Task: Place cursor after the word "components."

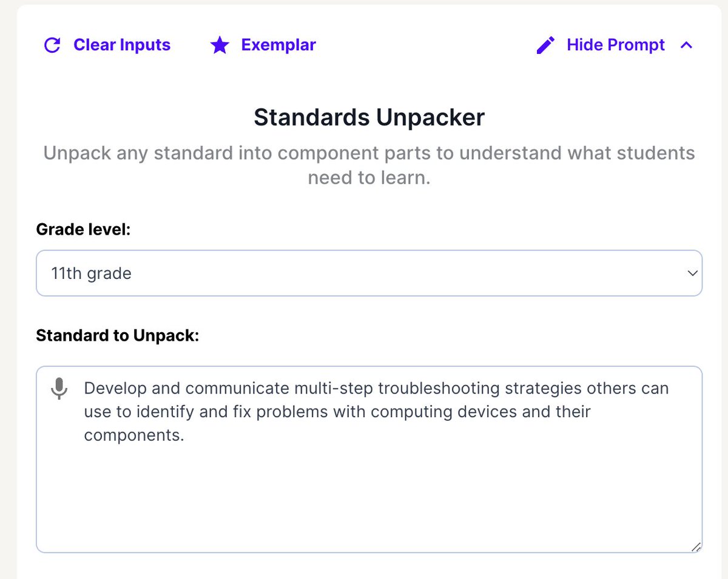Action: [184, 435]
